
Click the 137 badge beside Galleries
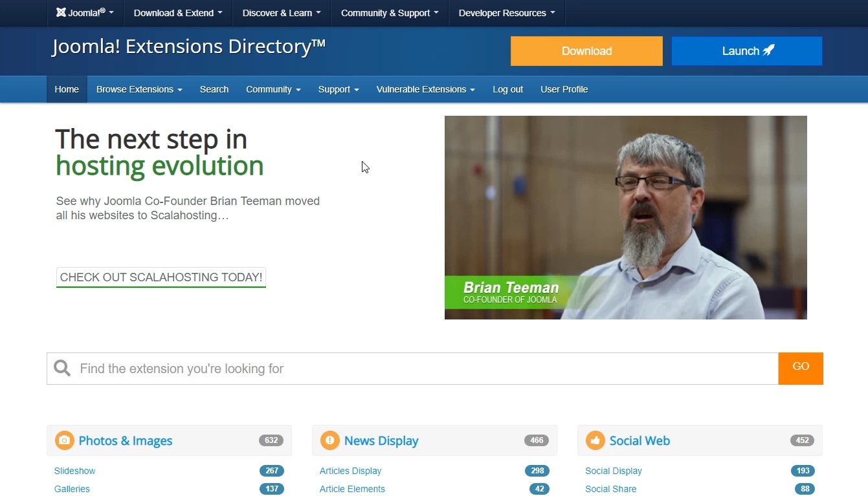point(272,489)
